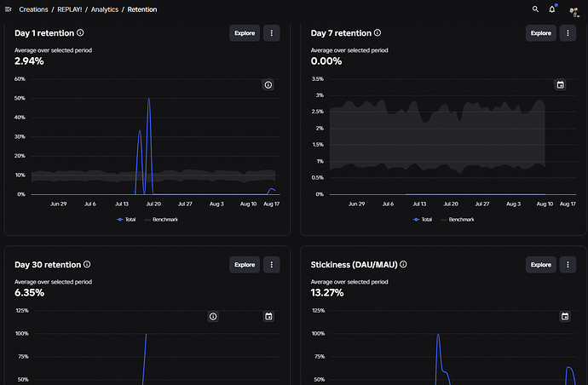Toggle Benchmark series in Day 1 retention legend
Image resolution: width=588 pixels, height=385 pixels.
pos(161,220)
